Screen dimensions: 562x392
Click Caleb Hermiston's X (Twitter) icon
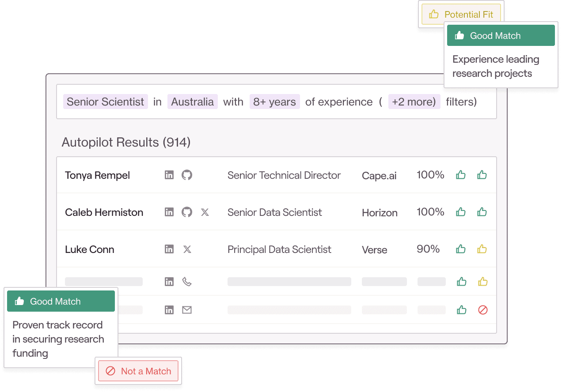click(x=205, y=212)
